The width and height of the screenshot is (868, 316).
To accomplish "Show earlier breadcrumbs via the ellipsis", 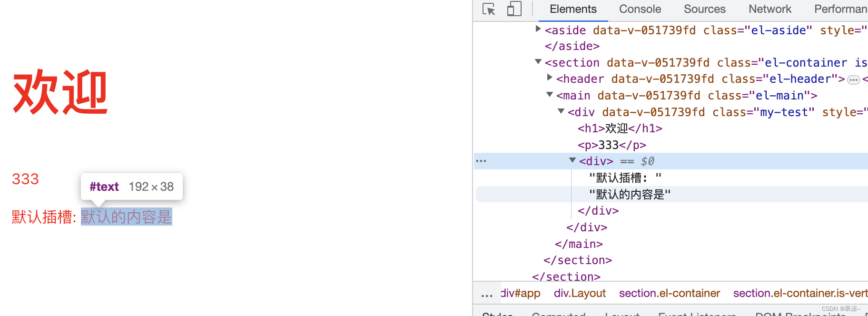I will pyautogui.click(x=487, y=294).
